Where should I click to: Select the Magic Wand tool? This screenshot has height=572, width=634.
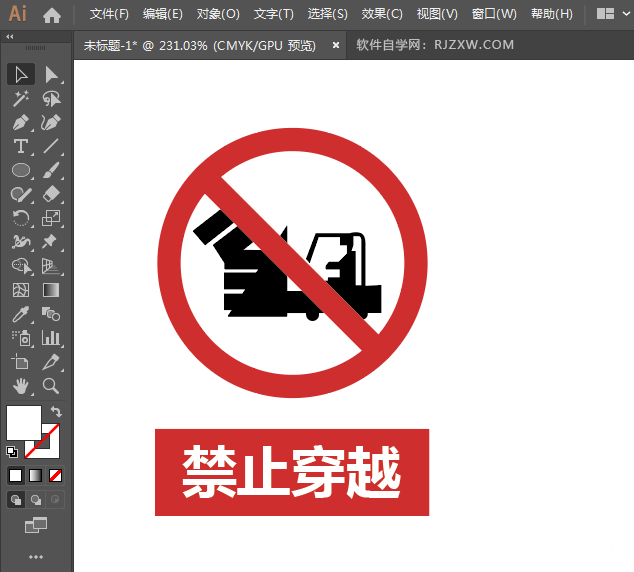pyautogui.click(x=21, y=98)
